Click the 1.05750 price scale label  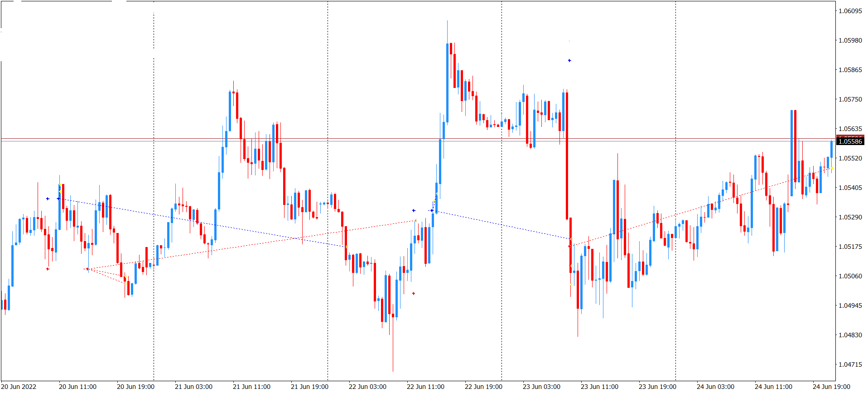point(850,99)
